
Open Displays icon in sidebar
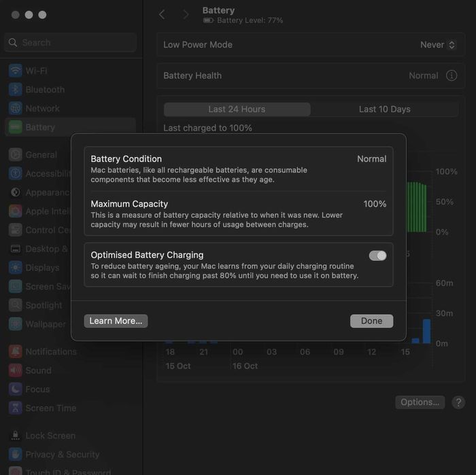pyautogui.click(x=15, y=268)
